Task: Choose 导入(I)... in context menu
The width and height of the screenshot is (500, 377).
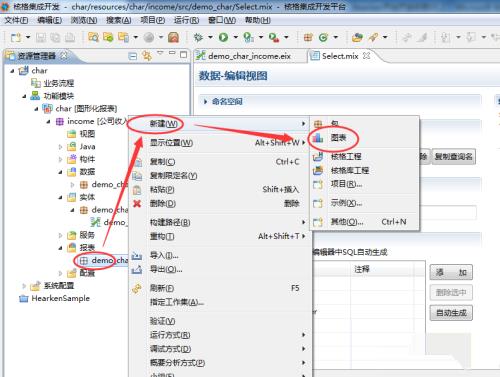Action: pos(220,255)
